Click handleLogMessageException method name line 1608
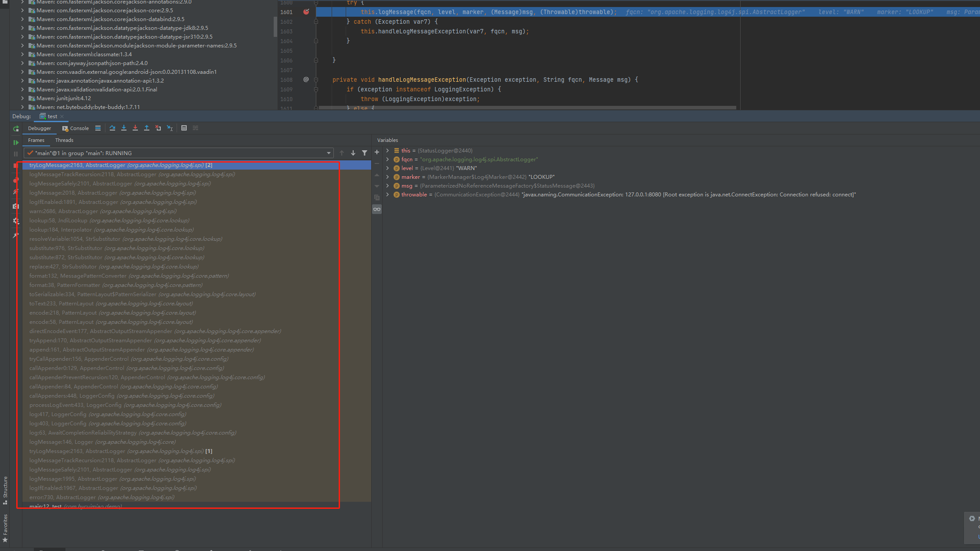 (422, 80)
